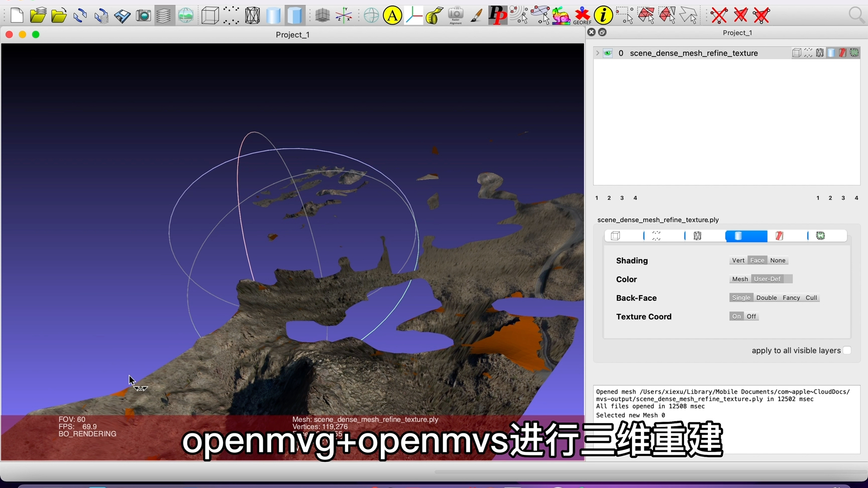Image resolution: width=868 pixels, height=488 pixels.
Task: Toggle visibility of scene_dense_mesh_refine_texture layer
Action: 608,53
